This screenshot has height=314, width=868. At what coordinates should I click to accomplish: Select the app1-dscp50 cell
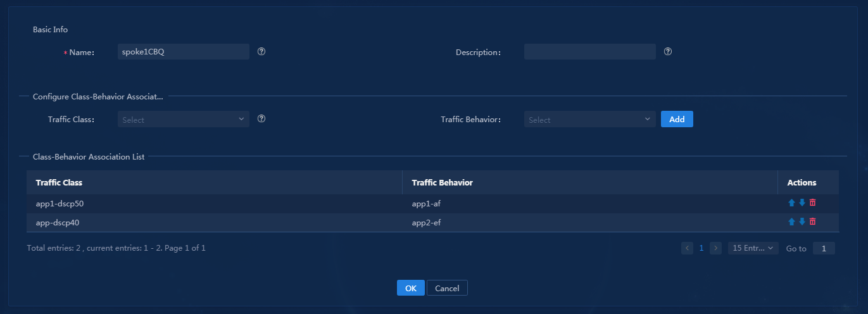pos(214,203)
